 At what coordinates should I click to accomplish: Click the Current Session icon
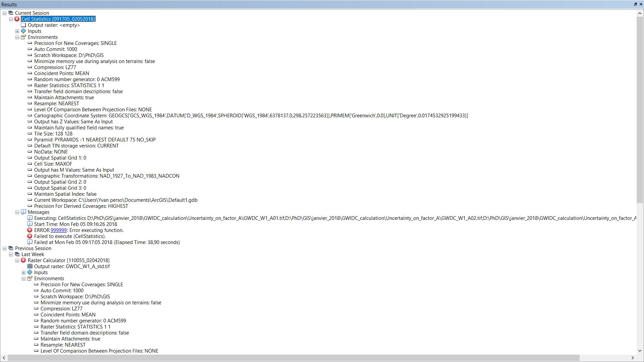tap(11, 13)
